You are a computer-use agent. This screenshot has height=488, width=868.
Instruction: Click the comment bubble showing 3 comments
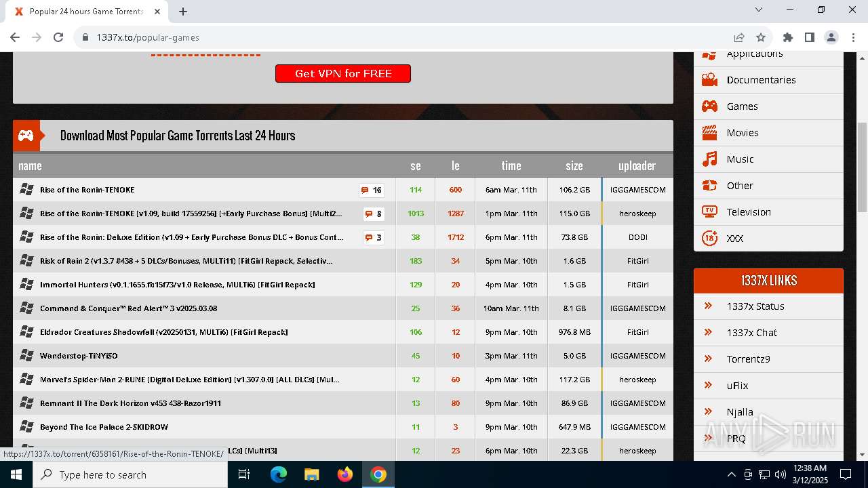373,237
